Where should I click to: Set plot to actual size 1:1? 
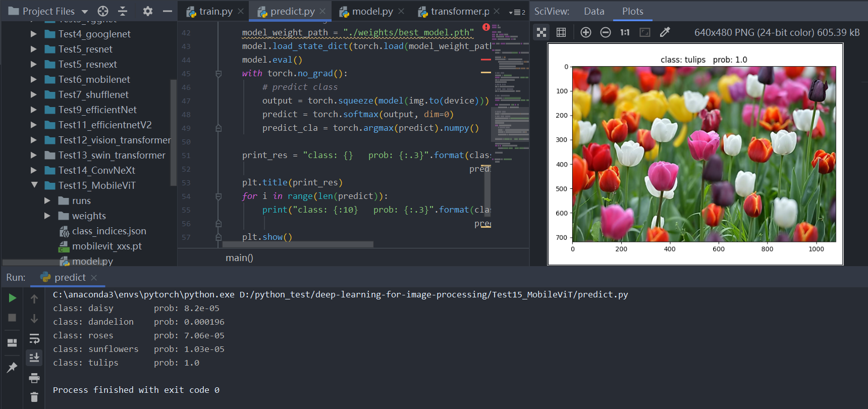coord(625,32)
